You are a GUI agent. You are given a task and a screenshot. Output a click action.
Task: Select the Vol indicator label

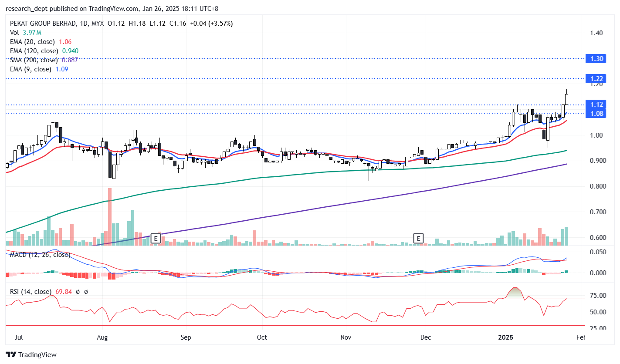tap(14, 33)
